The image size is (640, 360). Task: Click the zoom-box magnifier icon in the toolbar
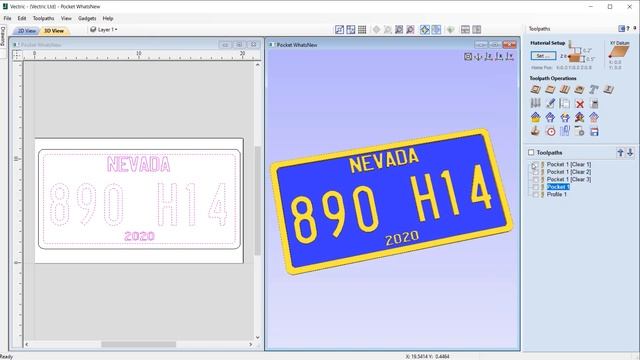pyautogui.click(x=399, y=30)
